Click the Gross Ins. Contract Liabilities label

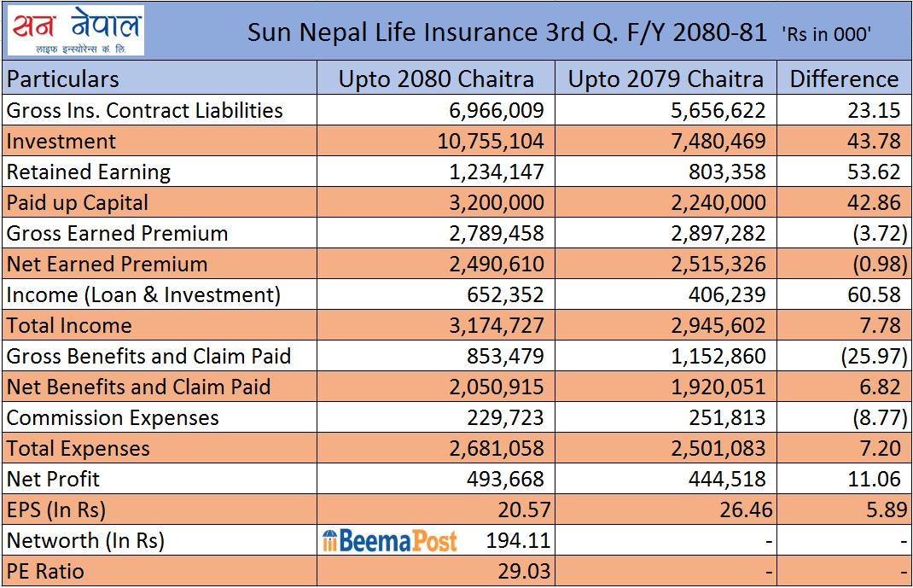coord(144,110)
